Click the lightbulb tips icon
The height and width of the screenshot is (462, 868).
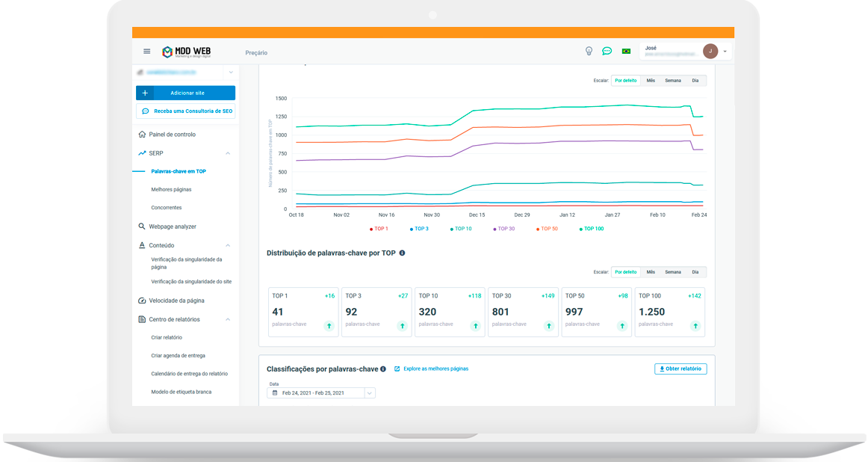point(589,52)
